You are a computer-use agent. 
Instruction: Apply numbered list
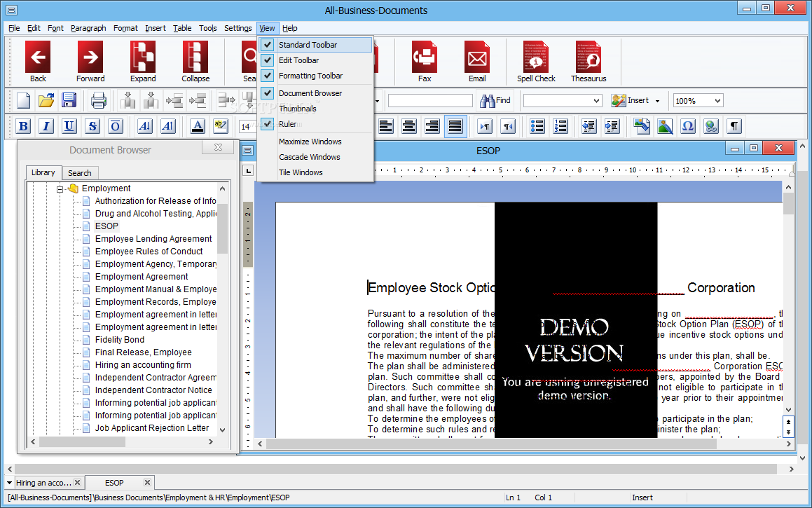[x=560, y=126]
